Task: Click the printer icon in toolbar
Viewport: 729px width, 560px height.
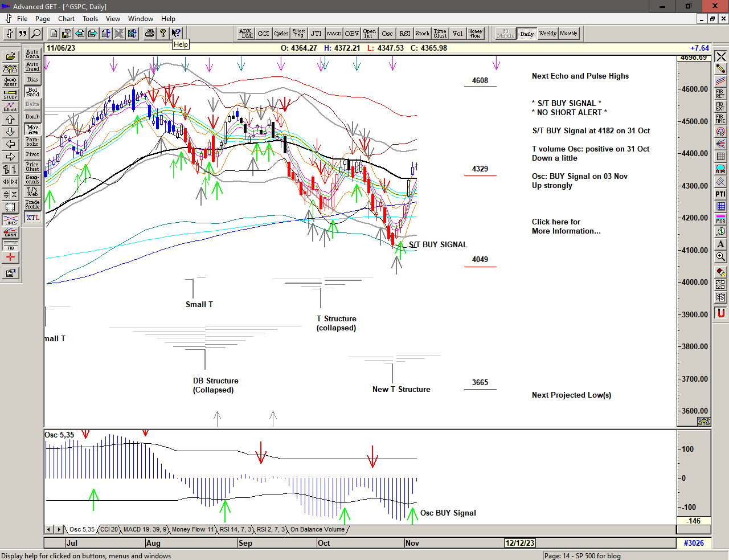Action: coord(149,34)
